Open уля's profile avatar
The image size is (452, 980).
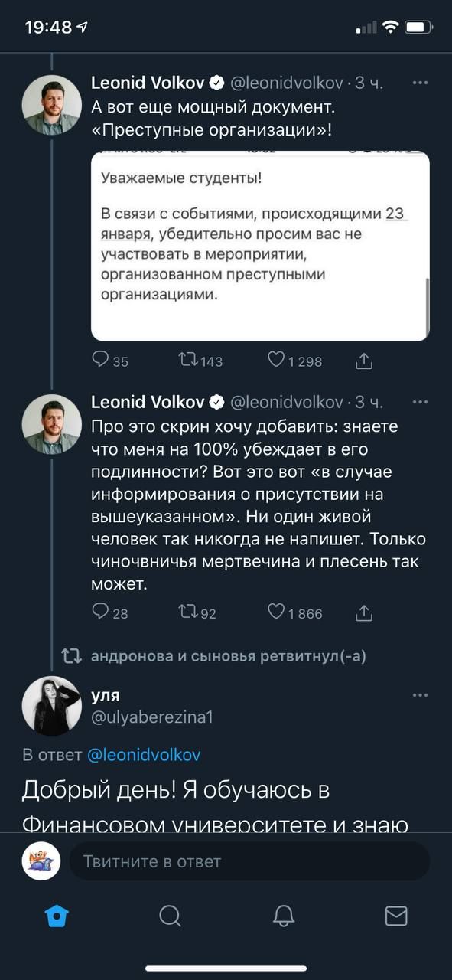pos(51,706)
